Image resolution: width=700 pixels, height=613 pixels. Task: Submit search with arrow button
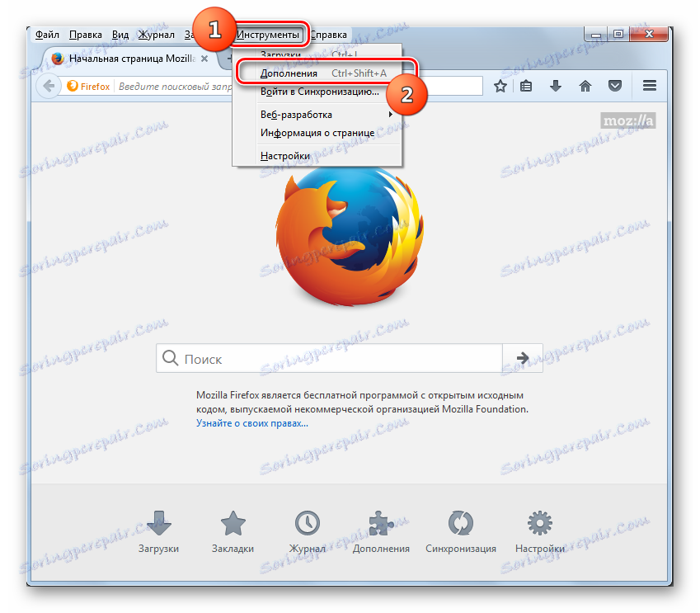(523, 358)
